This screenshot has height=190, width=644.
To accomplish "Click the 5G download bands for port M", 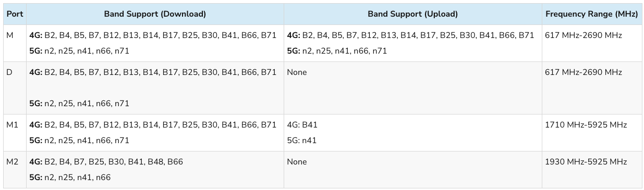I will coord(79,51).
